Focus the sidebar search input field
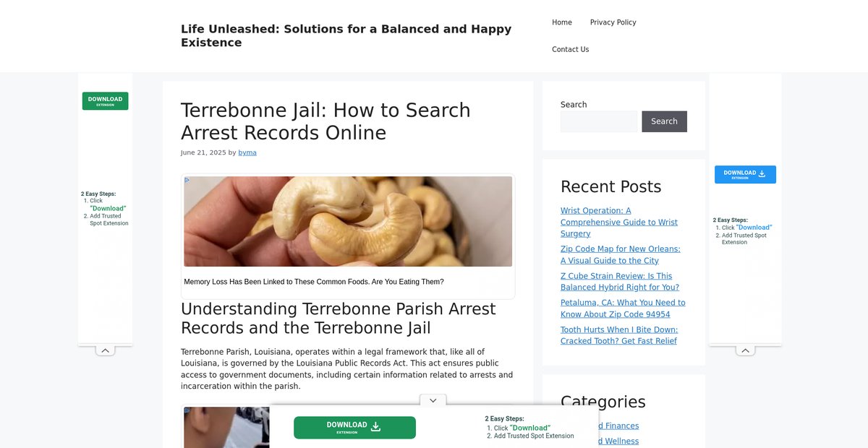868x448 pixels. pos(599,121)
